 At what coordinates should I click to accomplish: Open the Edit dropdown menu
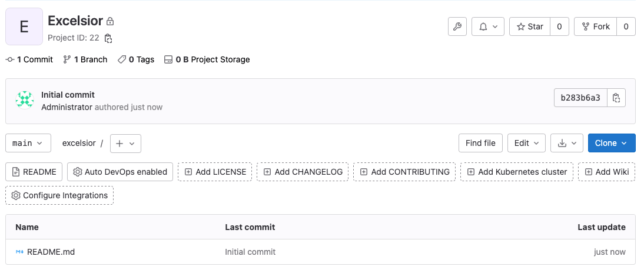[x=526, y=143]
